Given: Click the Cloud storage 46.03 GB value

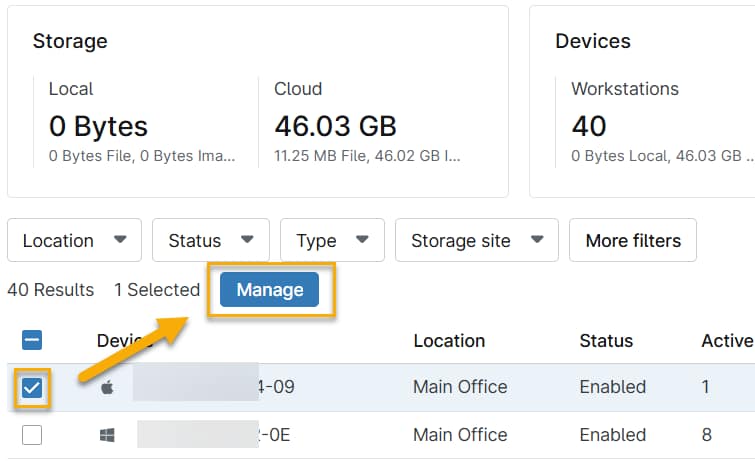Looking at the screenshot, I should coord(335,127).
